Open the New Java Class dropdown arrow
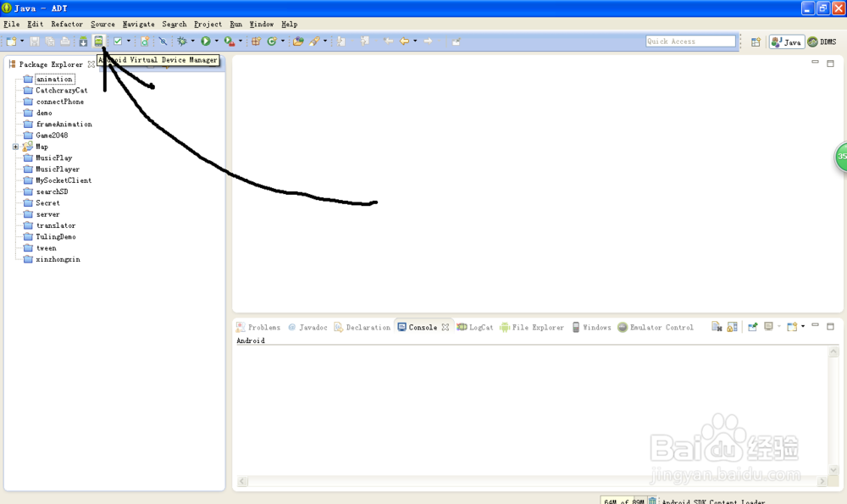Screen dimensions: 847x504 coord(283,41)
